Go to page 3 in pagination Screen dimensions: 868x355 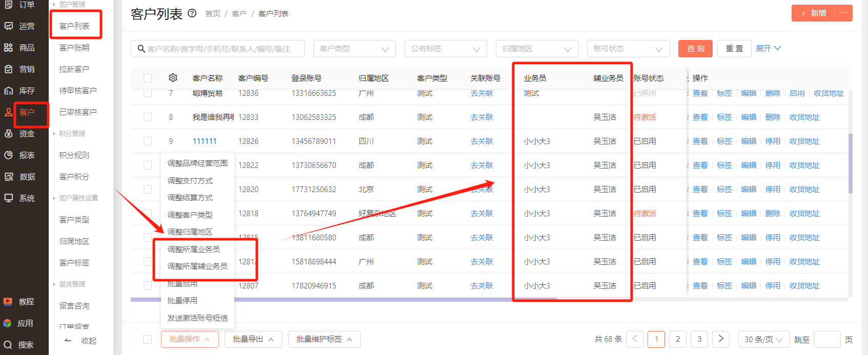[x=699, y=339]
